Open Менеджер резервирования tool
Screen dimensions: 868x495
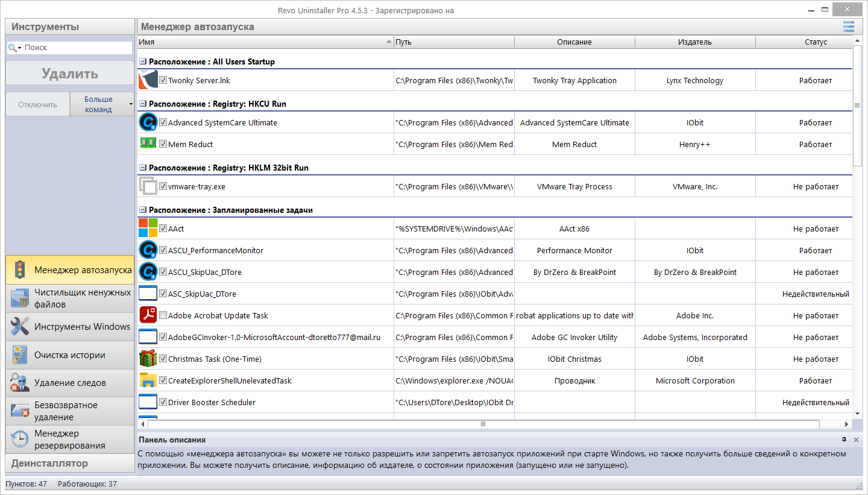(70, 440)
